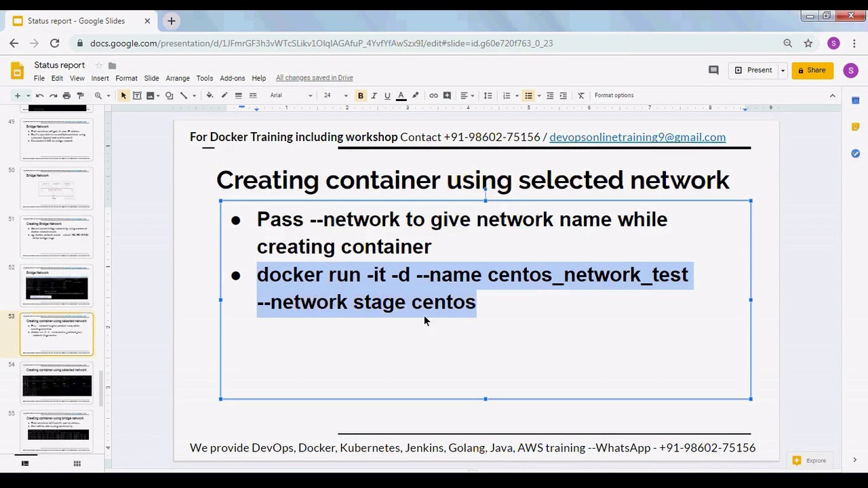868x488 pixels.
Task: Open the Add-ons menu
Action: [x=232, y=78]
